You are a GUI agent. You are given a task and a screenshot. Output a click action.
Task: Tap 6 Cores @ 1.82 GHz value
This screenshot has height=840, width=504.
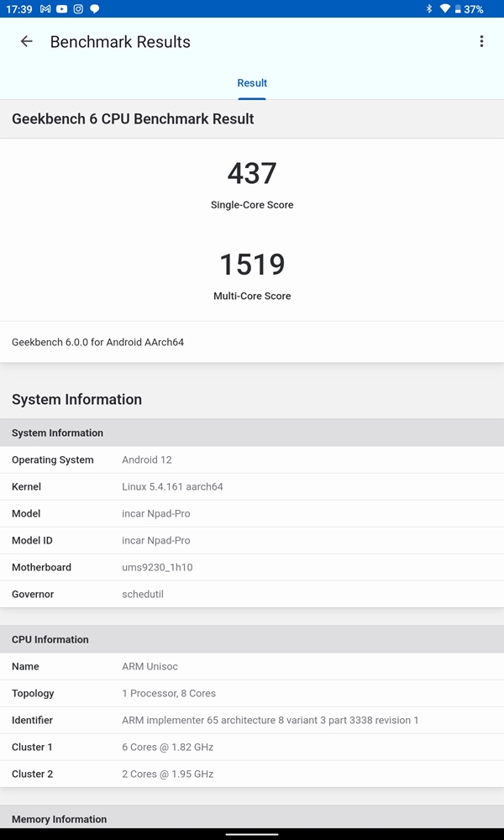click(168, 747)
